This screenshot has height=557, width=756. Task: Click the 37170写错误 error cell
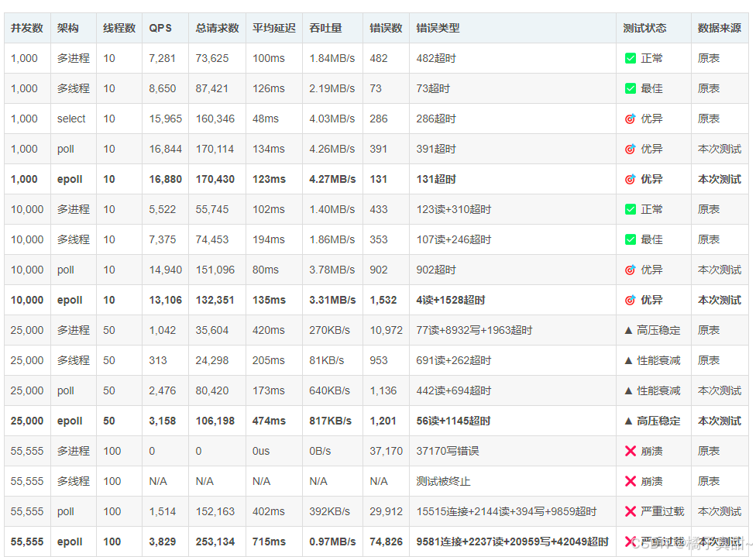pos(448,451)
